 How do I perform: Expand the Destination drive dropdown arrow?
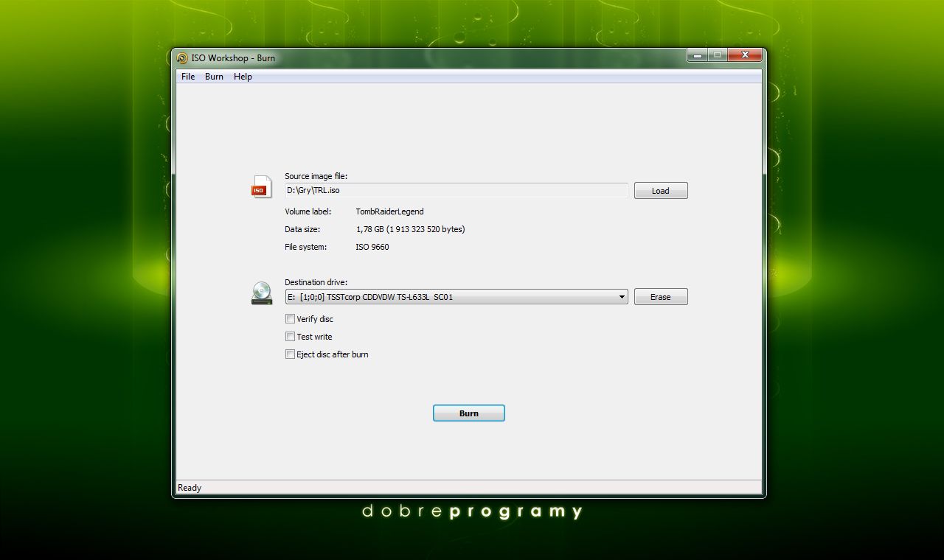click(x=622, y=297)
